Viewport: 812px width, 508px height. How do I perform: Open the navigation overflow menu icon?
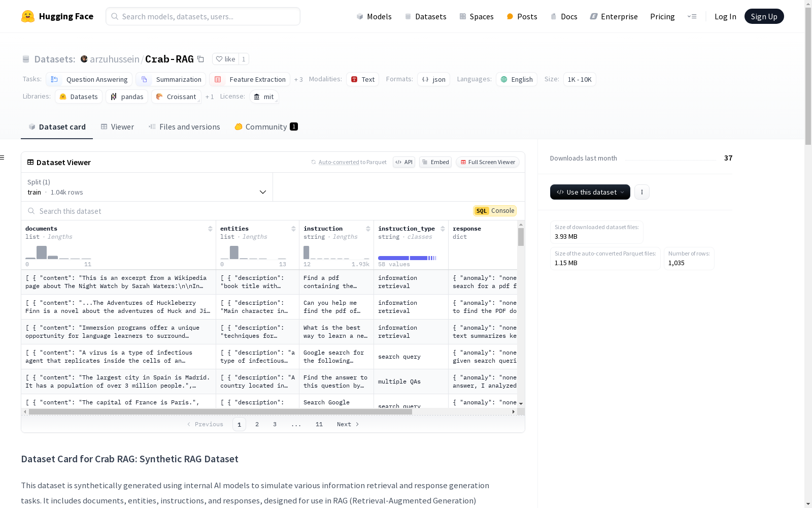point(692,16)
